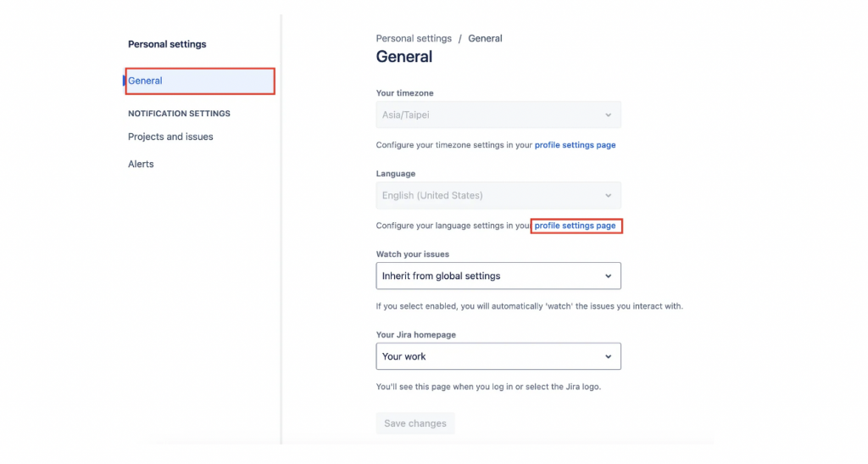The width and height of the screenshot is (868, 464).
Task: Click the General breadcrumb item
Action: 485,38
